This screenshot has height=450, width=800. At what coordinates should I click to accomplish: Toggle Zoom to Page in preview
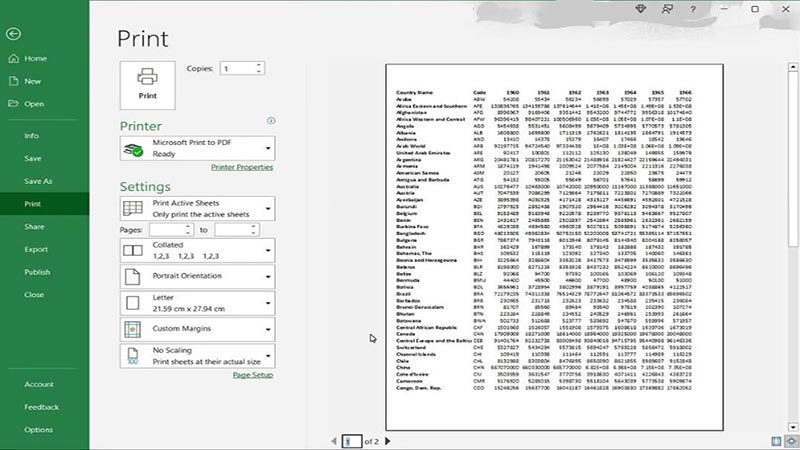[791, 441]
